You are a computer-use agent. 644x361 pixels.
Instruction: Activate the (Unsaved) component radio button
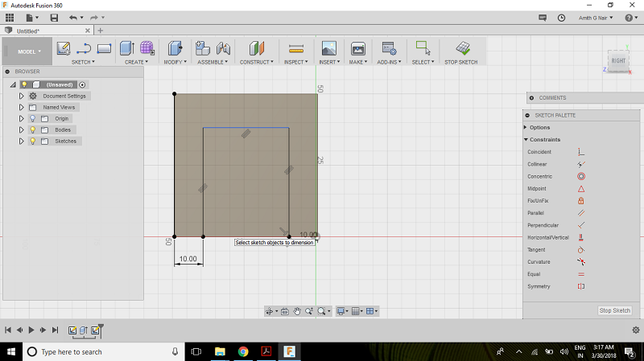point(82,84)
